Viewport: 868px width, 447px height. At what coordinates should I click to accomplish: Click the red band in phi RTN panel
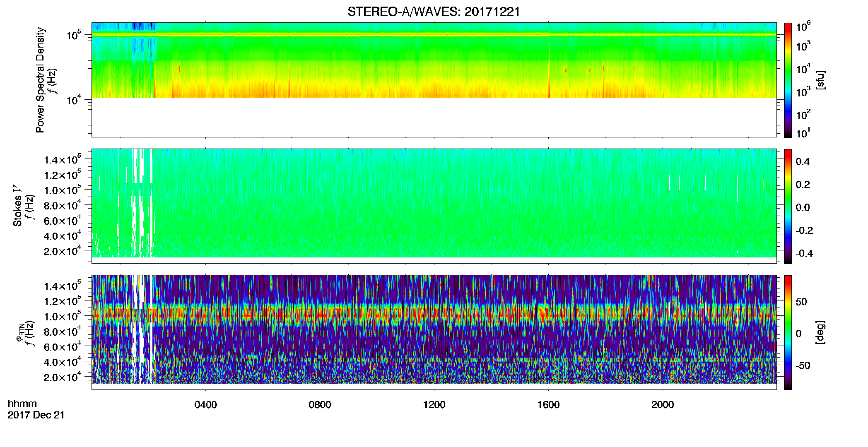pyautogui.click(x=434, y=315)
